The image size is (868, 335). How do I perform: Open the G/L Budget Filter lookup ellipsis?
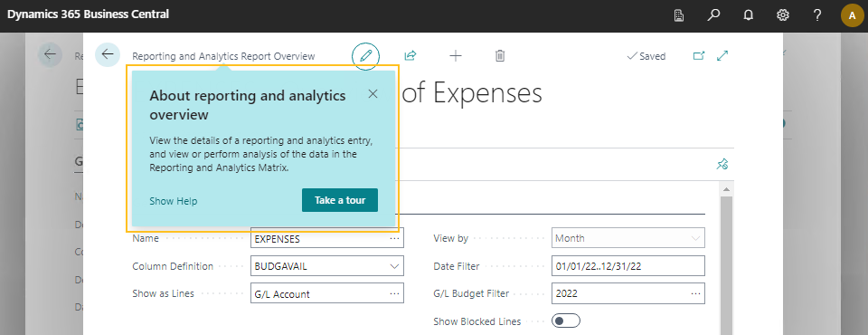[695, 294]
